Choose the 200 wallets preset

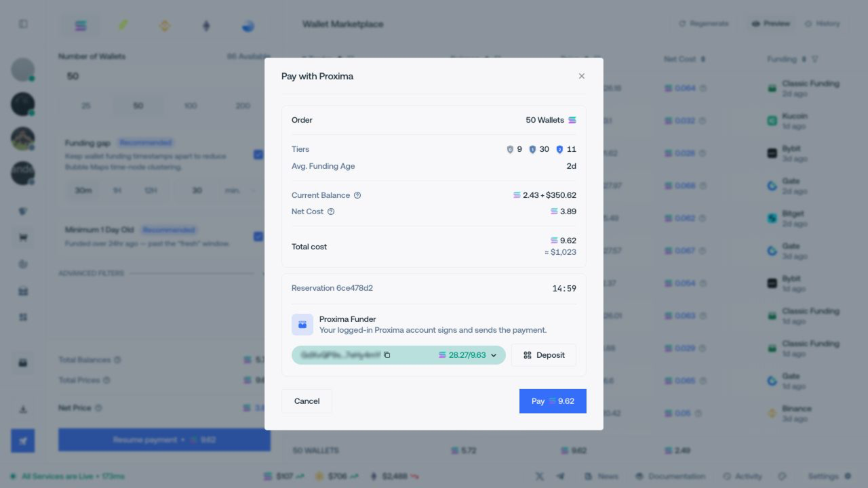coord(243,106)
